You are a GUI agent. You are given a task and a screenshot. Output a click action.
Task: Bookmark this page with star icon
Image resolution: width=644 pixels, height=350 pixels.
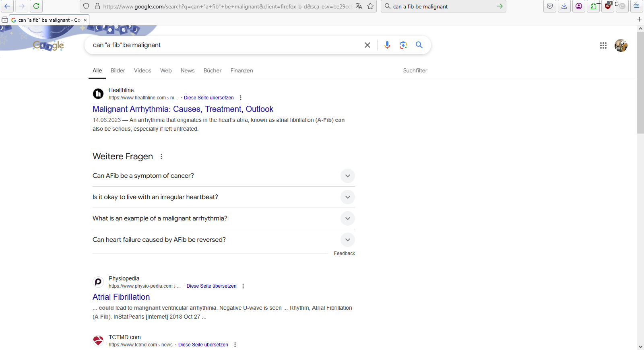pos(370,6)
